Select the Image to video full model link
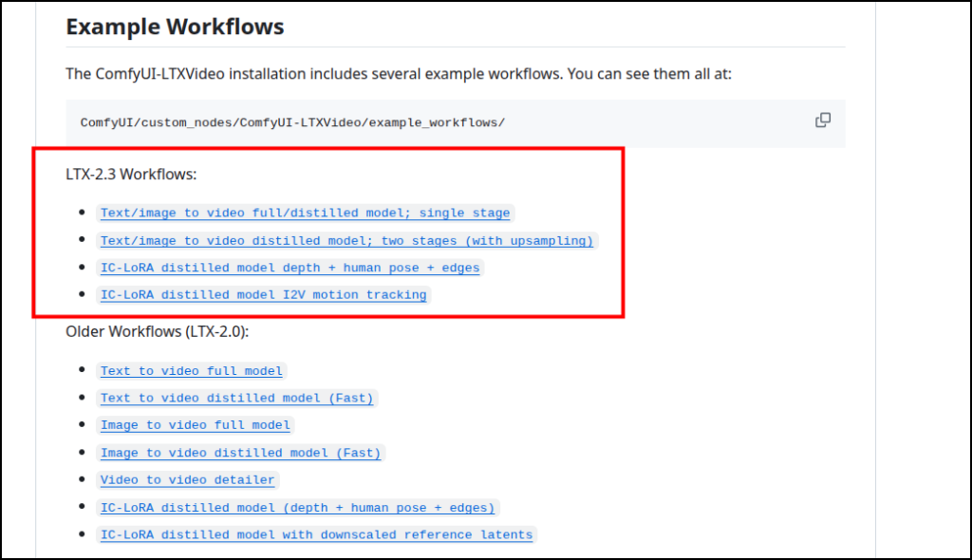This screenshot has height=560, width=972. [x=195, y=425]
